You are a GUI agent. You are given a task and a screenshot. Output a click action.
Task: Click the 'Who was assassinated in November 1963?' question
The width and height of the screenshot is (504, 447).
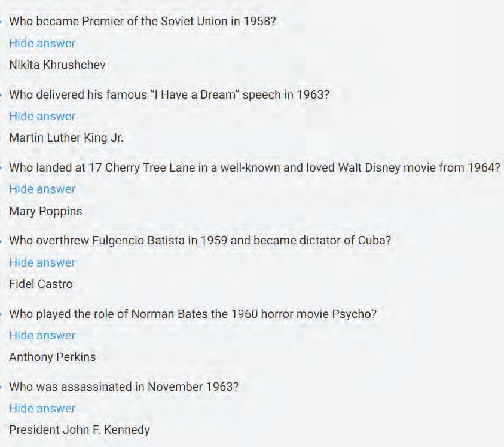click(x=124, y=387)
